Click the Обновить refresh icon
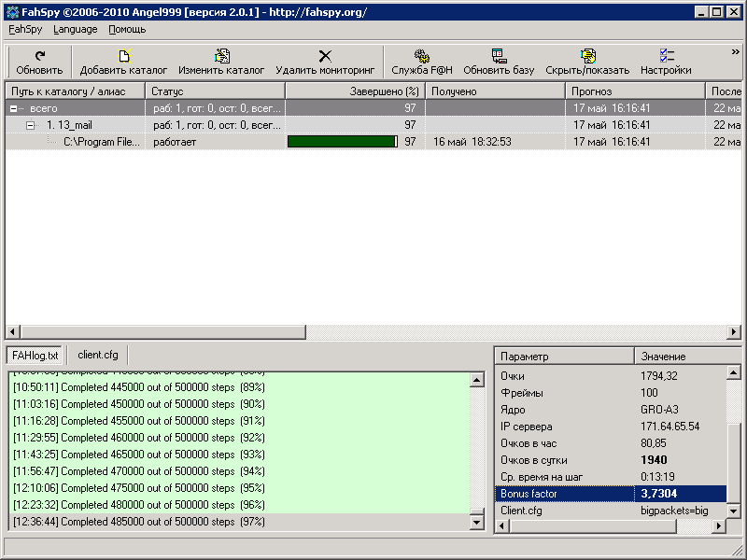The image size is (747, 560). point(40,55)
